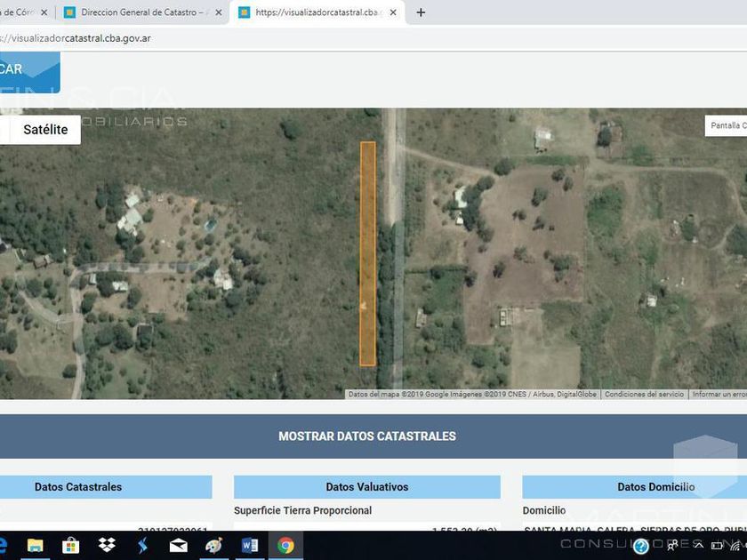747x560 pixels.
Task: Click the Pantalla Completa map button
Action: pos(727,126)
